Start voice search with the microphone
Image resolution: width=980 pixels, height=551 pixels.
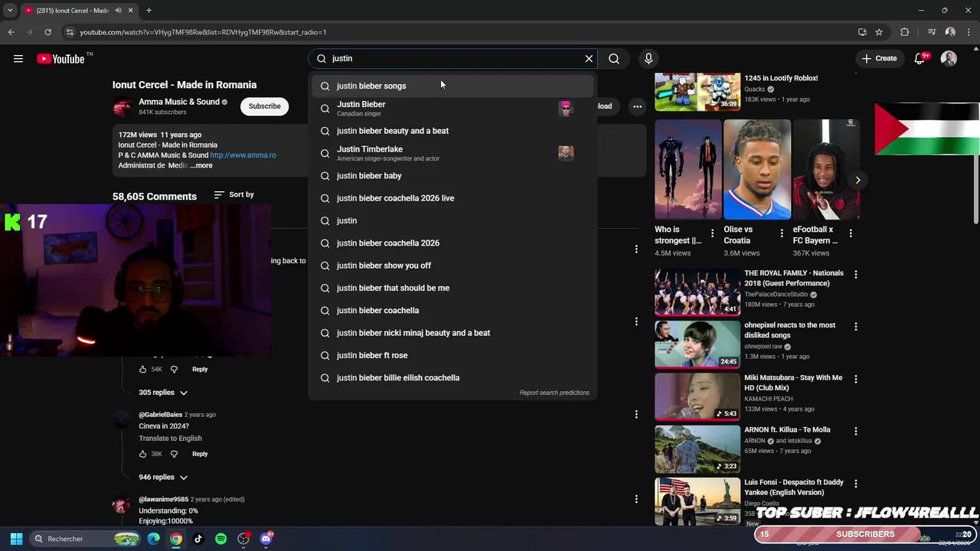pos(648,58)
